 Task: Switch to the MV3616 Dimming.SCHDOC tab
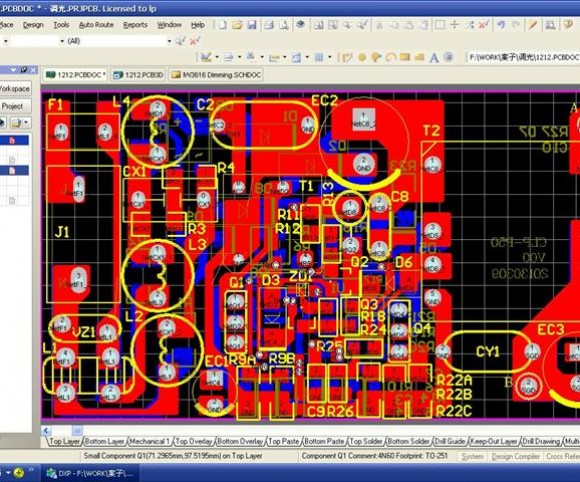216,75
